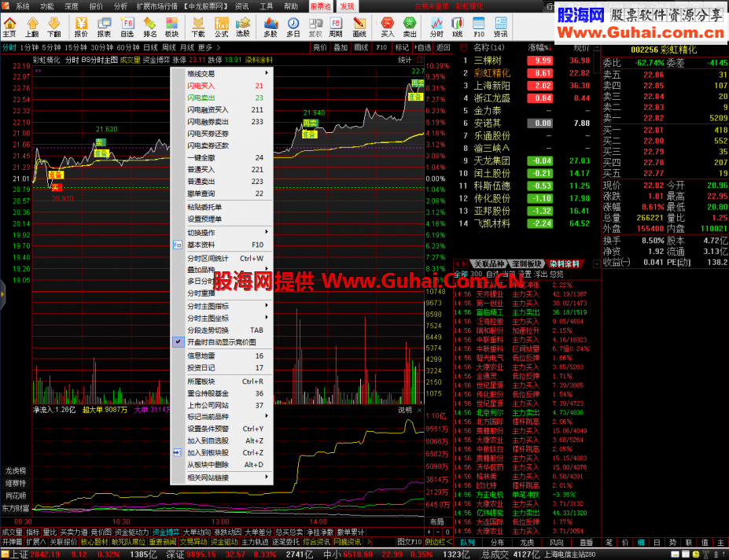Expand the 分时主图指标 submenu
Image resolution: width=729 pixels, height=560 pixels.
click(x=221, y=306)
